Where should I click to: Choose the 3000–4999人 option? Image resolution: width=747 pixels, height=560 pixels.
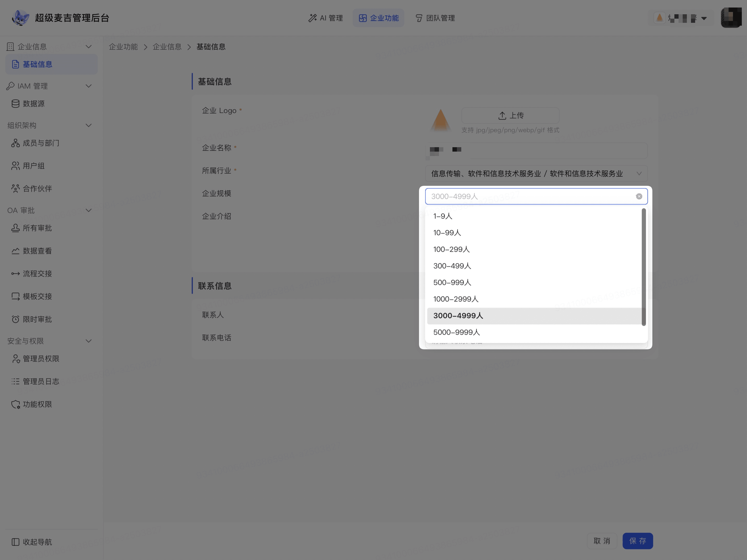[534, 316]
